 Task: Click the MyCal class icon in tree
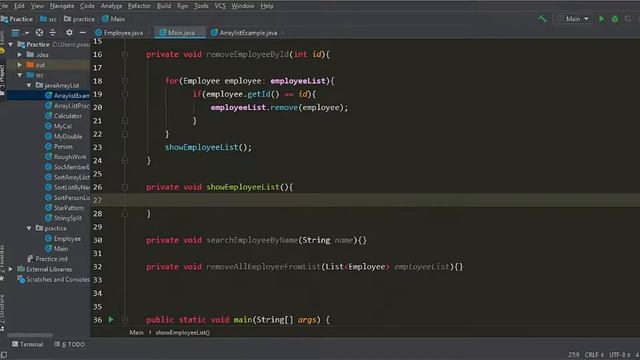49,126
